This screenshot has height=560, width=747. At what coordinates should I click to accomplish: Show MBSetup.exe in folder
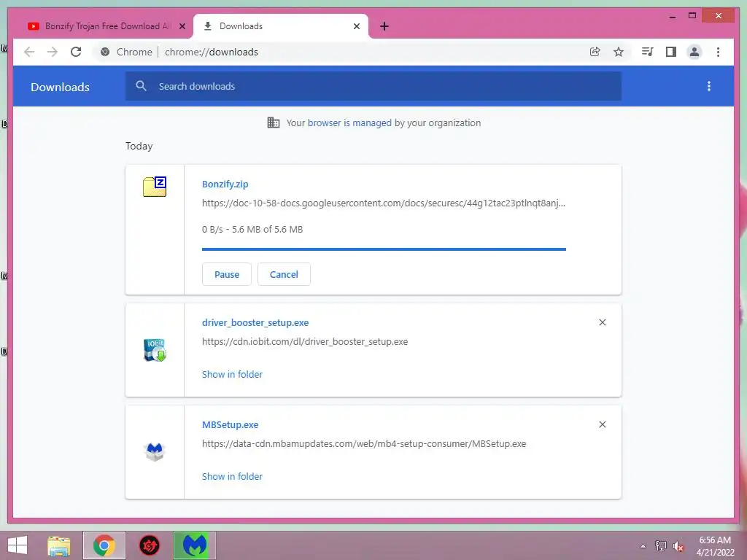[232, 476]
